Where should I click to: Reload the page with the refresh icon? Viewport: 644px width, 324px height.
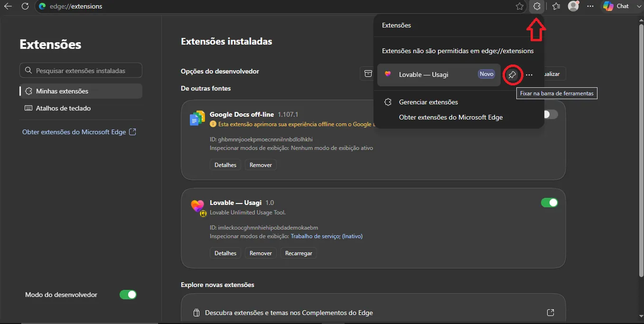click(x=25, y=6)
